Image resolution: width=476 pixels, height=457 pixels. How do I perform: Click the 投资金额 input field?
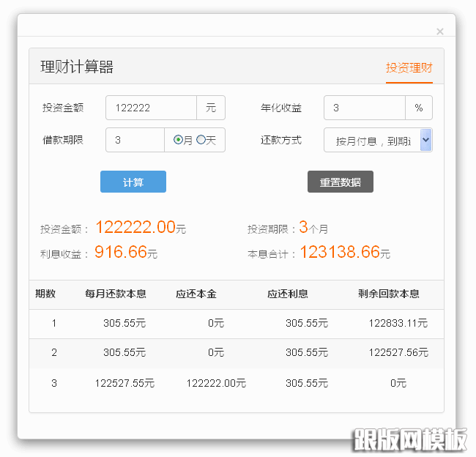coord(151,108)
